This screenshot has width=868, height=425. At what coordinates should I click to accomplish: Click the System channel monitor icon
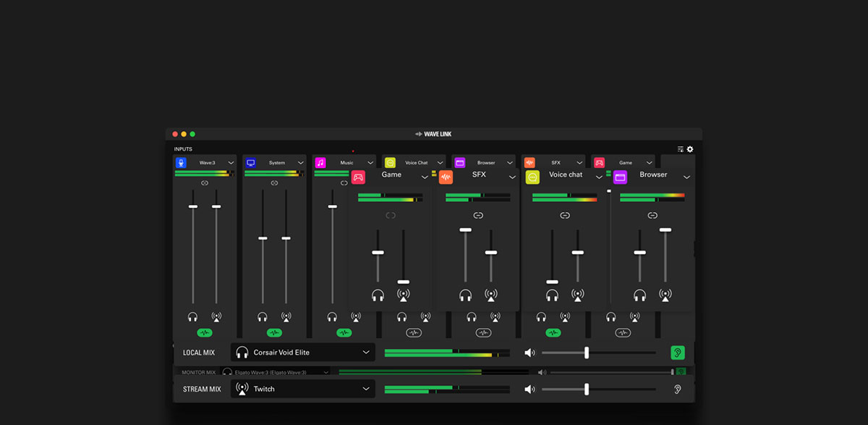pos(250,163)
